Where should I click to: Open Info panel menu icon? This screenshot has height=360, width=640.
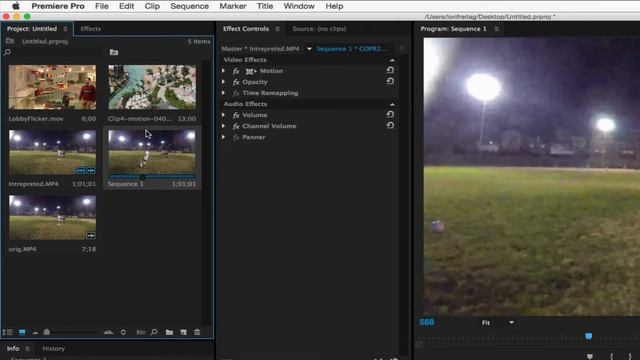pyautogui.click(x=27, y=349)
